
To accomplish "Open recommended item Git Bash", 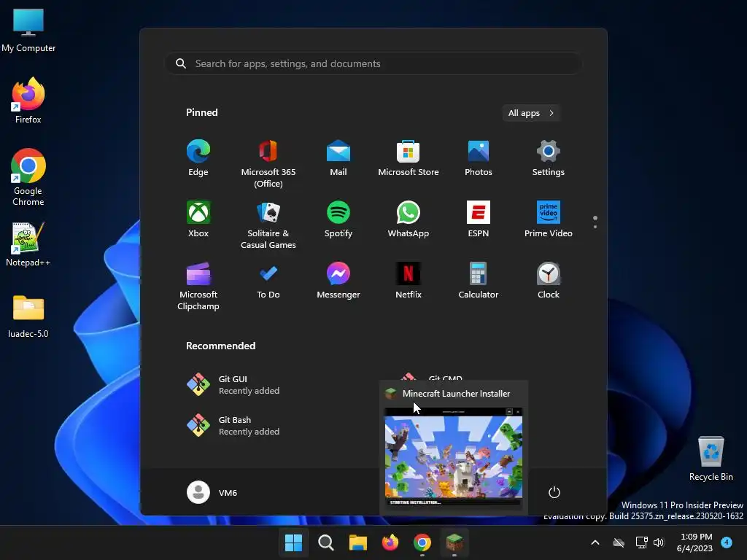I will [x=233, y=425].
